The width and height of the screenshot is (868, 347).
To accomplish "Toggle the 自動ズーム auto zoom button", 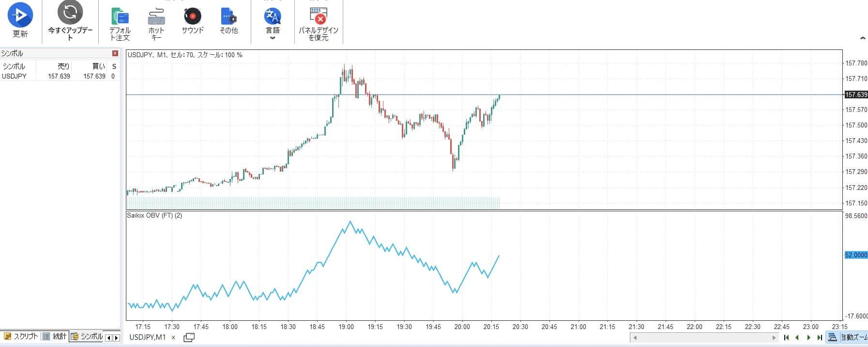I will pos(847,337).
